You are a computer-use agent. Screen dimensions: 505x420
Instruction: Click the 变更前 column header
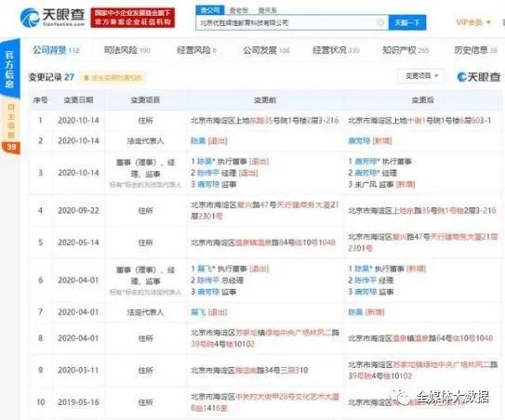pyautogui.click(x=265, y=100)
